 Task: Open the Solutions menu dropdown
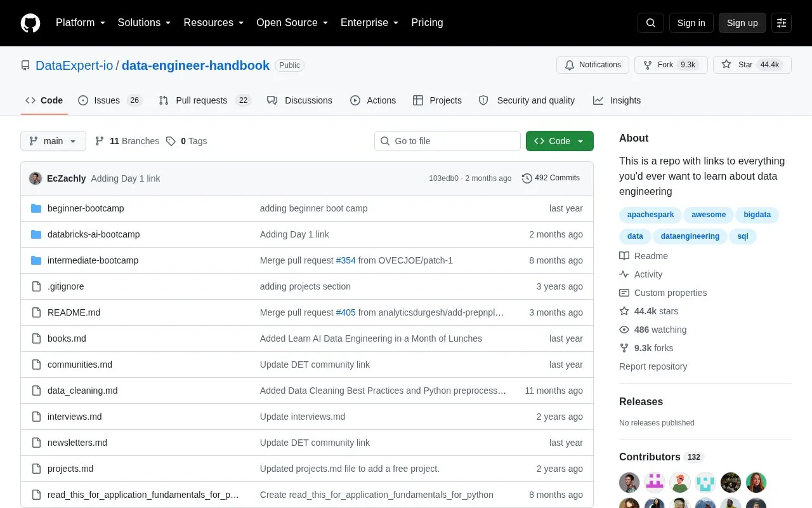[x=144, y=23]
